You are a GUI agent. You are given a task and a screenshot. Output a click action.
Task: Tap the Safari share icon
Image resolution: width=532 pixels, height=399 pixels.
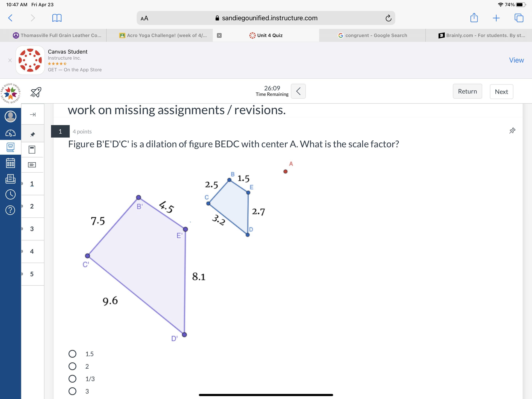(x=474, y=18)
